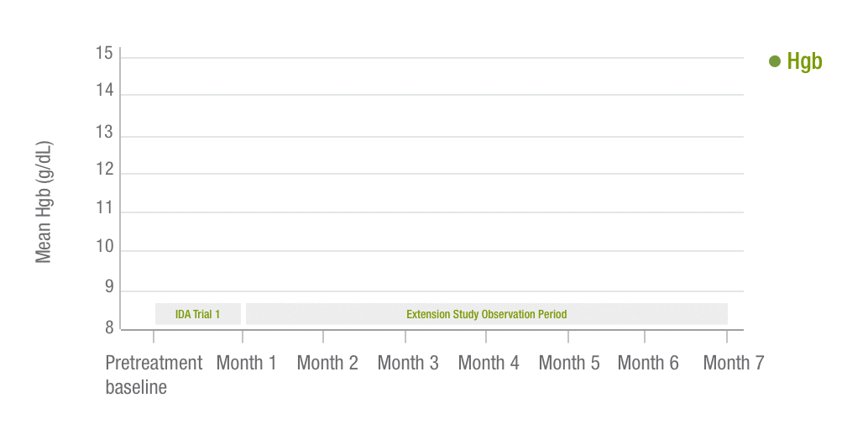Select the Month 6 axis label

(x=648, y=363)
